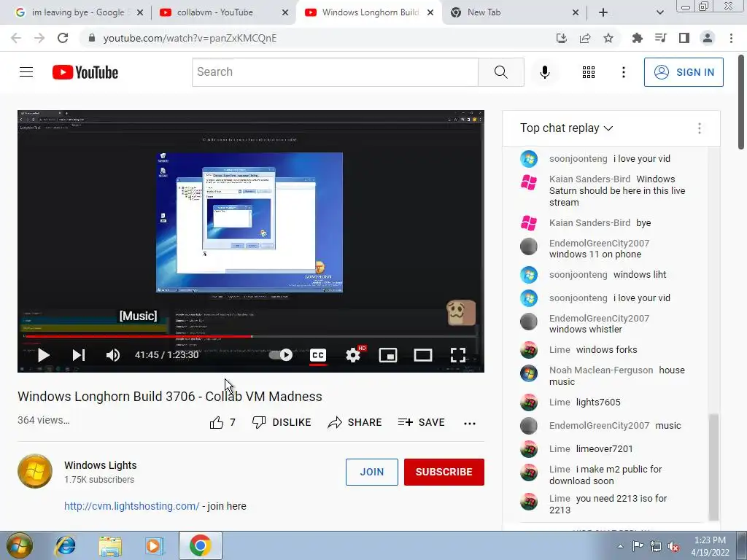
Task: Share the video
Action: pyautogui.click(x=355, y=422)
